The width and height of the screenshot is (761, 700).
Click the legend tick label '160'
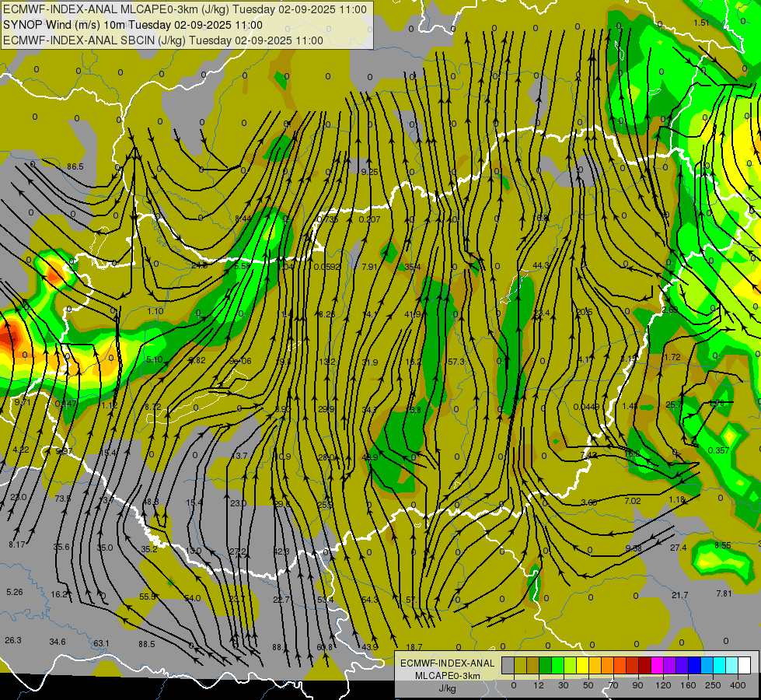688,685
